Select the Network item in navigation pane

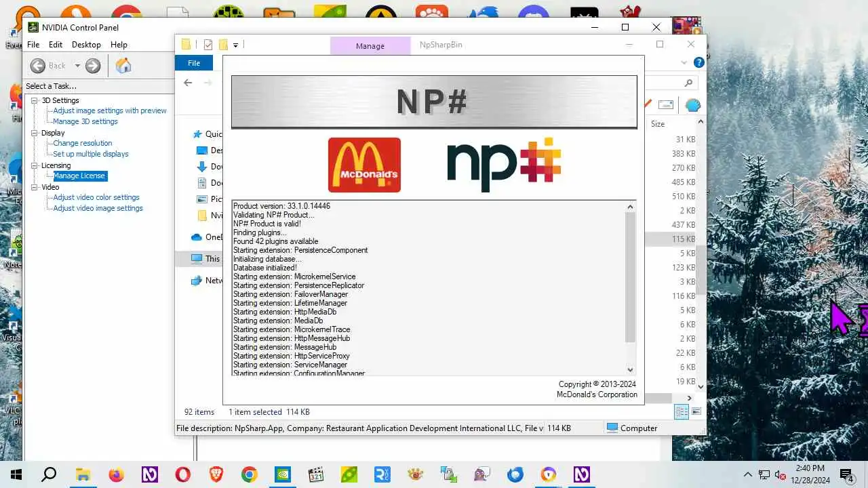coord(207,280)
